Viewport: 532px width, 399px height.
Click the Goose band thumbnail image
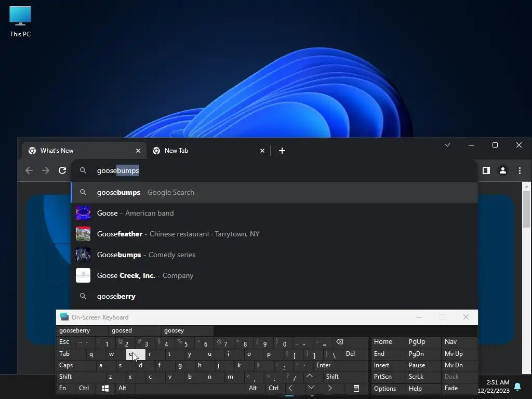click(83, 213)
